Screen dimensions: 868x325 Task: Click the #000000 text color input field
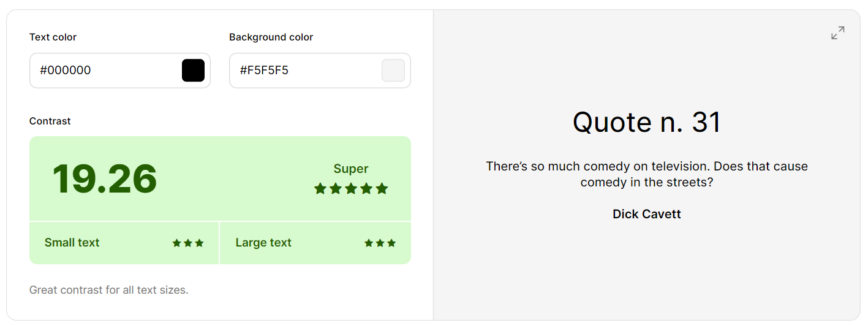pyautogui.click(x=120, y=71)
